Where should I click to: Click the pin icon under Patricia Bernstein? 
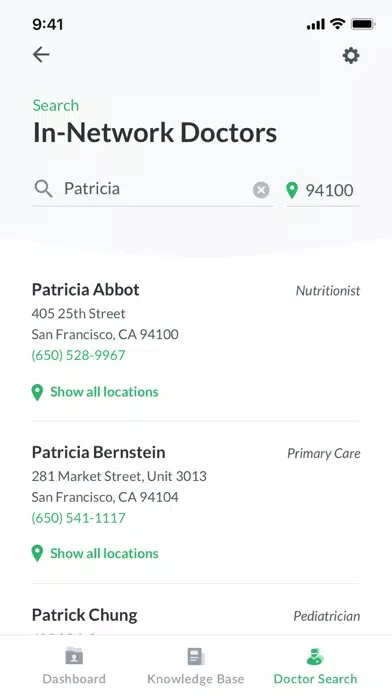[x=37, y=554]
